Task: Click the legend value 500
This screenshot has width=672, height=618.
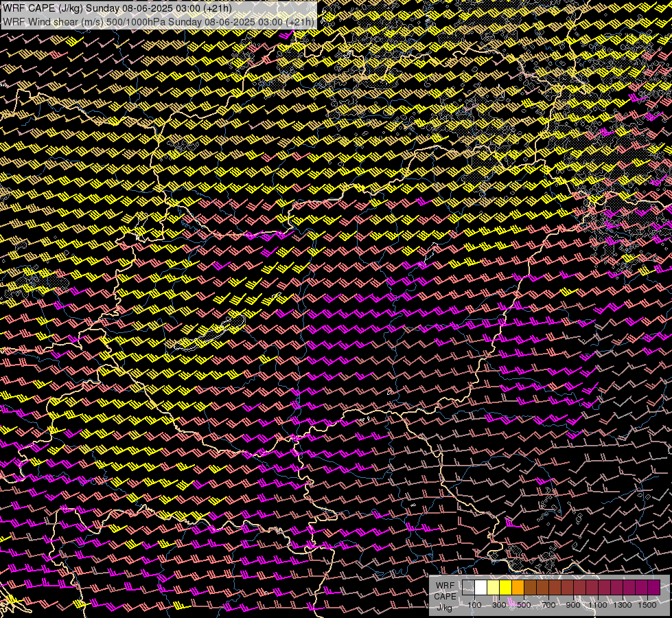Action: (524, 605)
